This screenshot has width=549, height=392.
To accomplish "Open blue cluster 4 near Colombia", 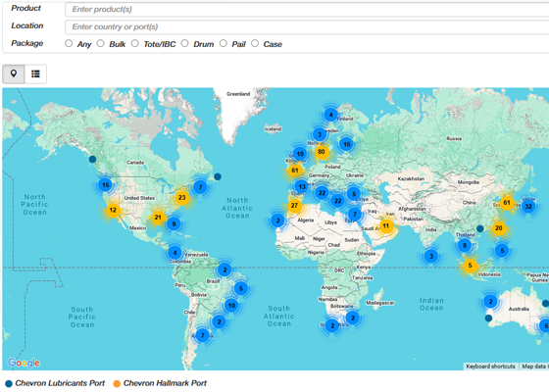I will 175,253.
